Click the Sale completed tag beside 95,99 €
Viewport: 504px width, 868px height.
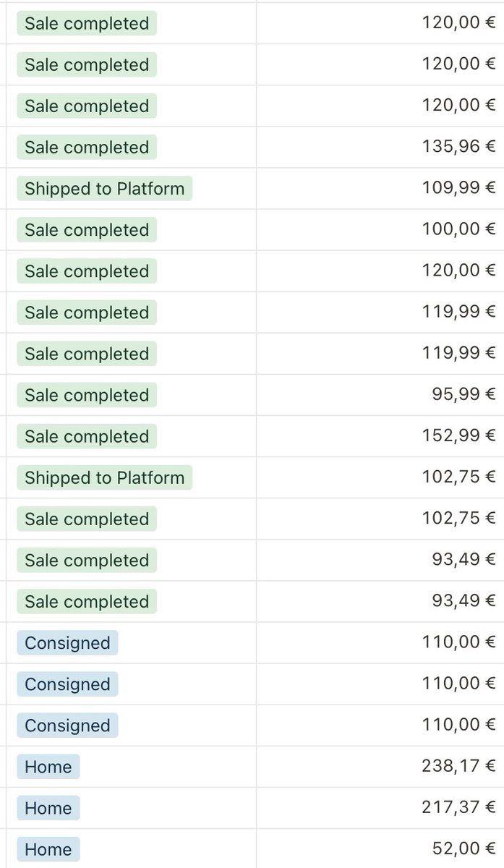[87, 395]
